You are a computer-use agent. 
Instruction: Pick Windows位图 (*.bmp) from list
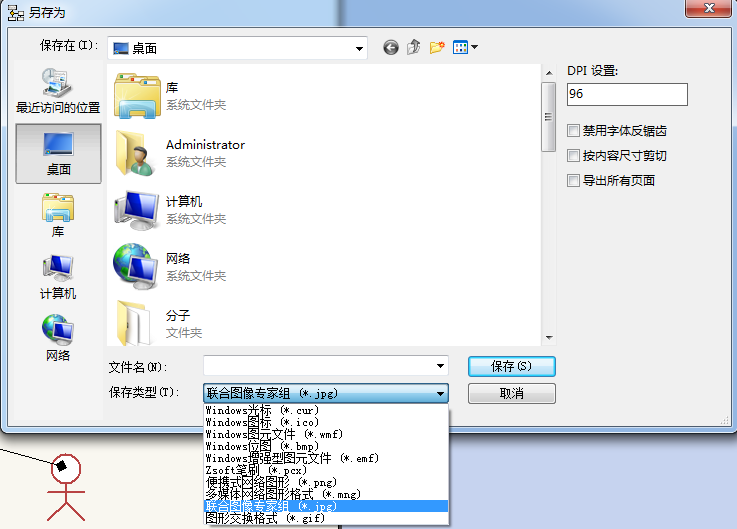pos(262,446)
